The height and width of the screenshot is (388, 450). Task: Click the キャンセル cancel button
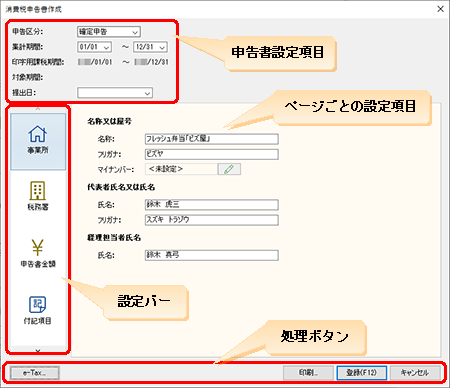pyautogui.click(x=415, y=373)
